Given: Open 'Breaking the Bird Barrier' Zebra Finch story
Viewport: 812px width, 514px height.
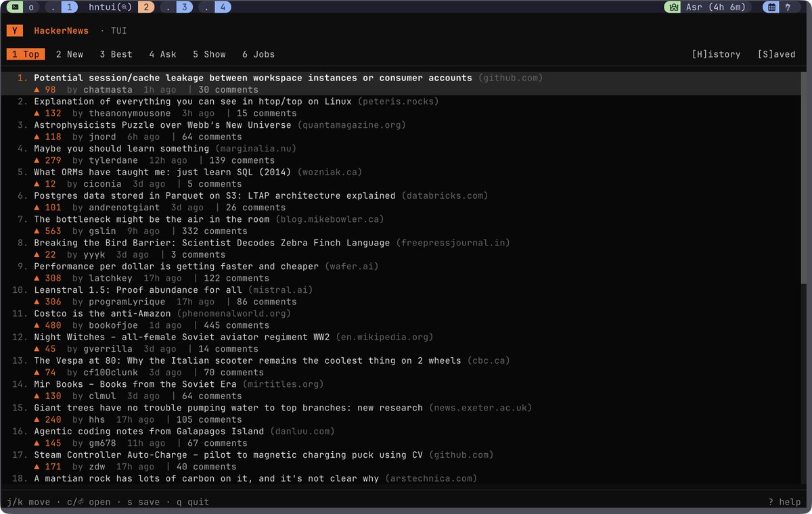Looking at the screenshot, I should pyautogui.click(x=212, y=243).
